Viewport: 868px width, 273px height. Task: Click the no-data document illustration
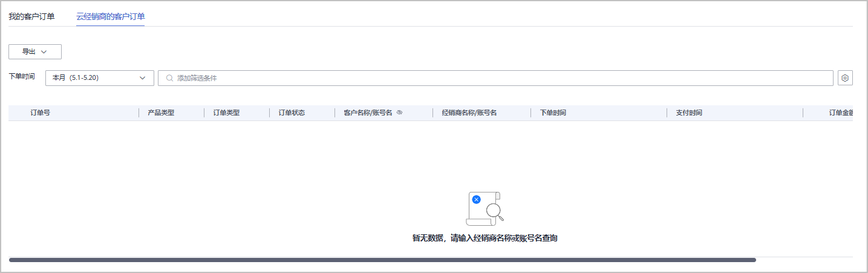485,209
